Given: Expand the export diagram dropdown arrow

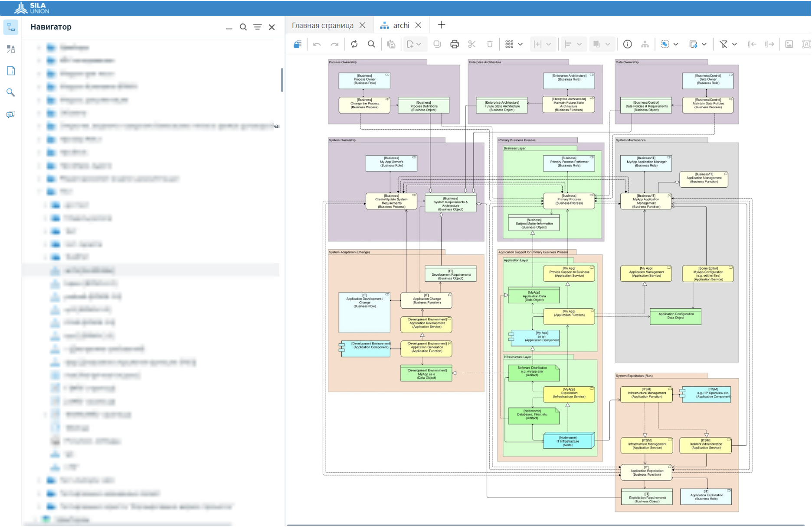Looking at the screenshot, I should tap(704, 44).
